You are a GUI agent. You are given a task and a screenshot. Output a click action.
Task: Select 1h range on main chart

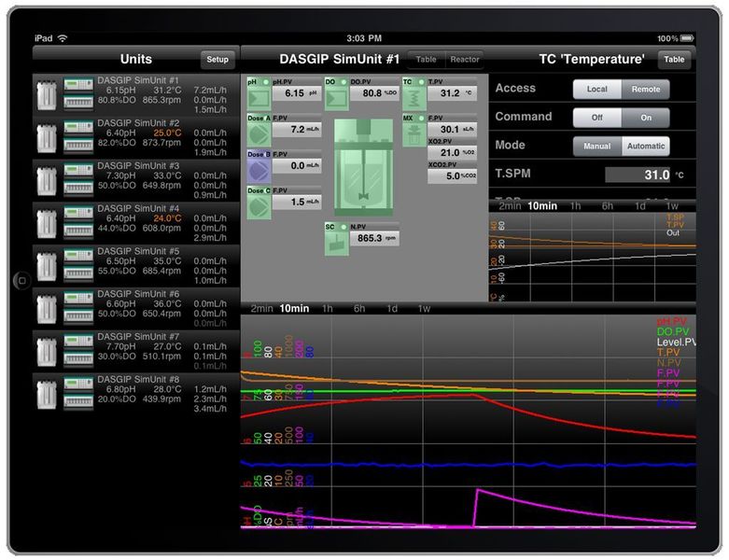coord(328,309)
